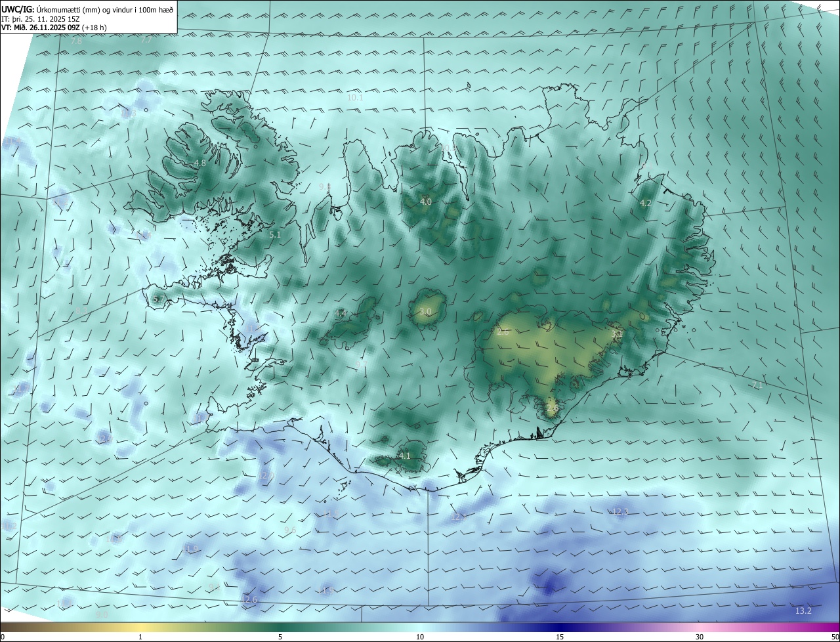
Task: Click the 4.2 value in northeast Iceland
Action: [x=646, y=203]
